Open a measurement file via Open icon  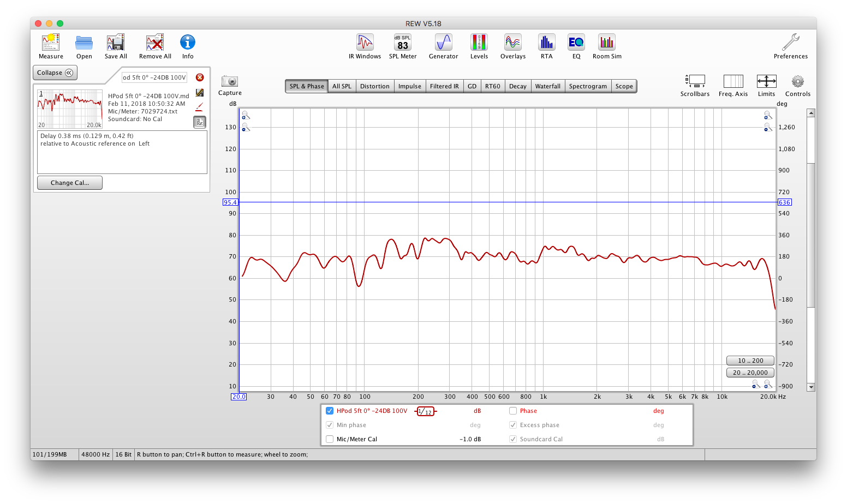[84, 46]
